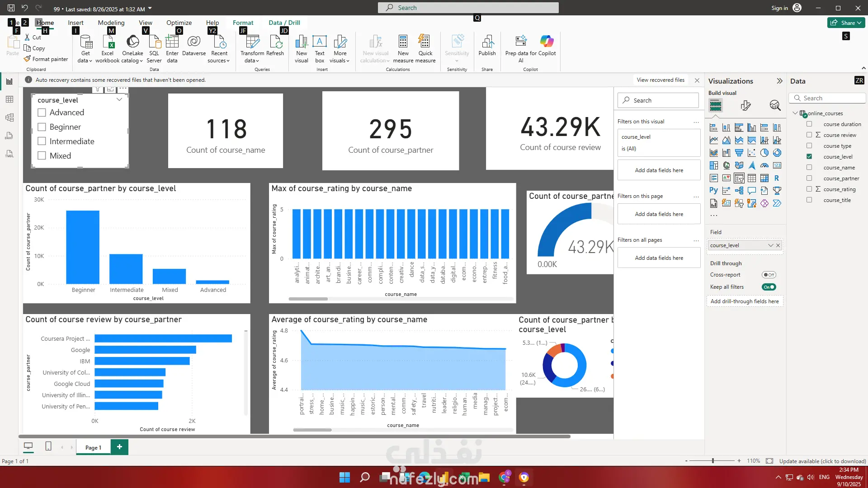The height and width of the screenshot is (488, 868).
Task: Click the zoom slider handle
Action: pos(713,461)
